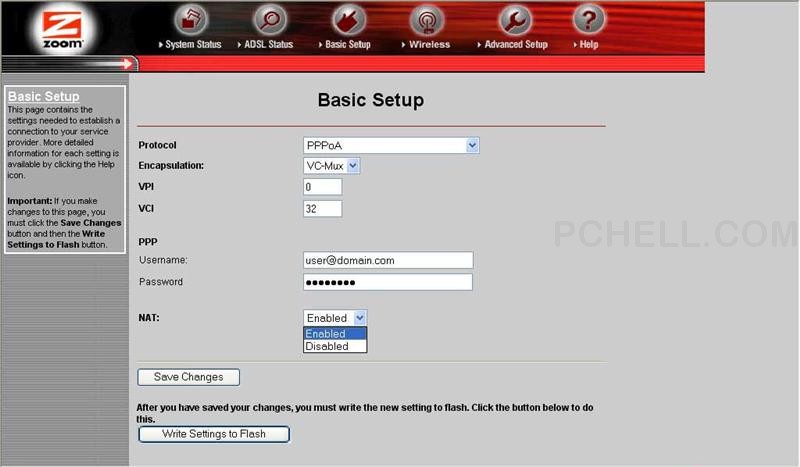Click the System Status menu label
Viewport: 800px width, 467px height.
pos(193,45)
